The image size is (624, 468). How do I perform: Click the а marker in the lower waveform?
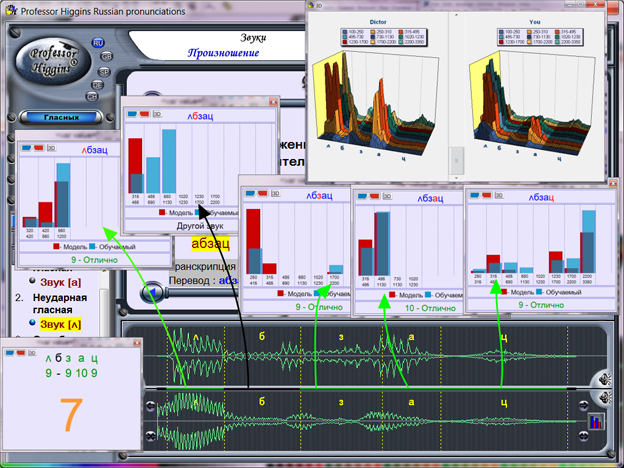coord(411,402)
